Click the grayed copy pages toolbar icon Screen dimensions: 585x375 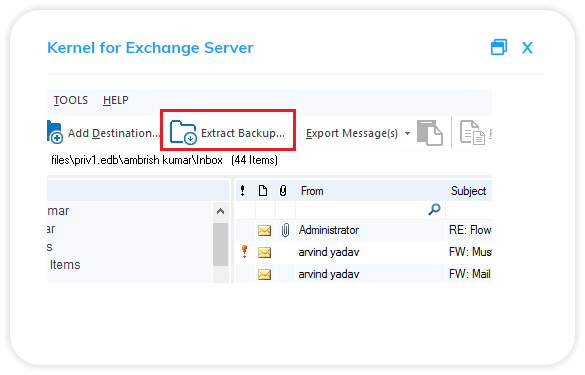(x=430, y=132)
